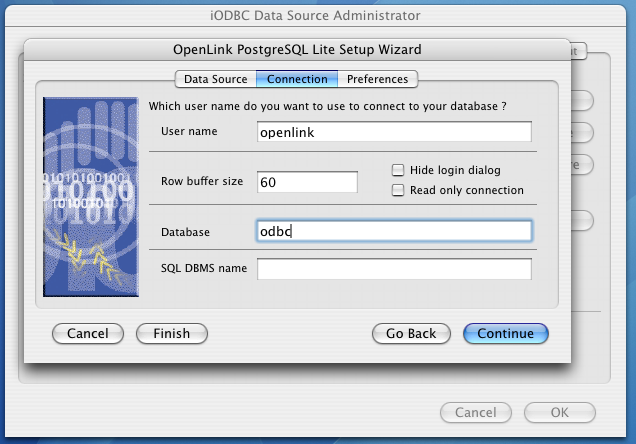
Task: Select the Connection tab
Action: point(297,79)
